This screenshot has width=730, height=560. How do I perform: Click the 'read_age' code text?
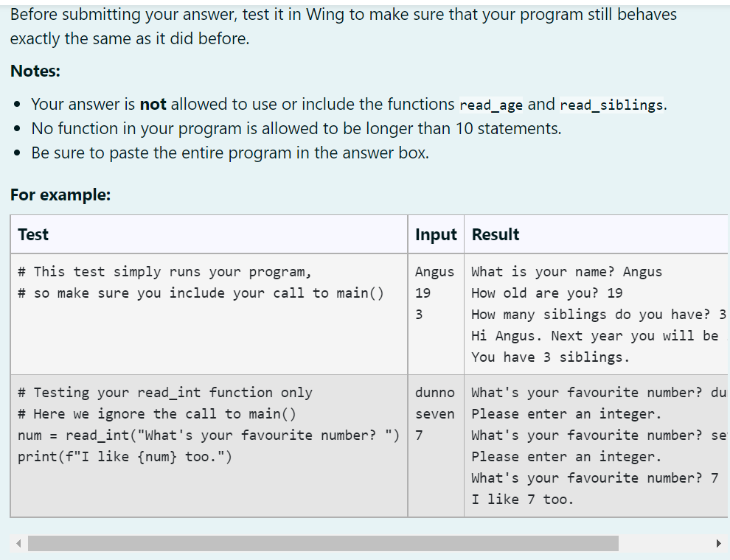point(491,105)
